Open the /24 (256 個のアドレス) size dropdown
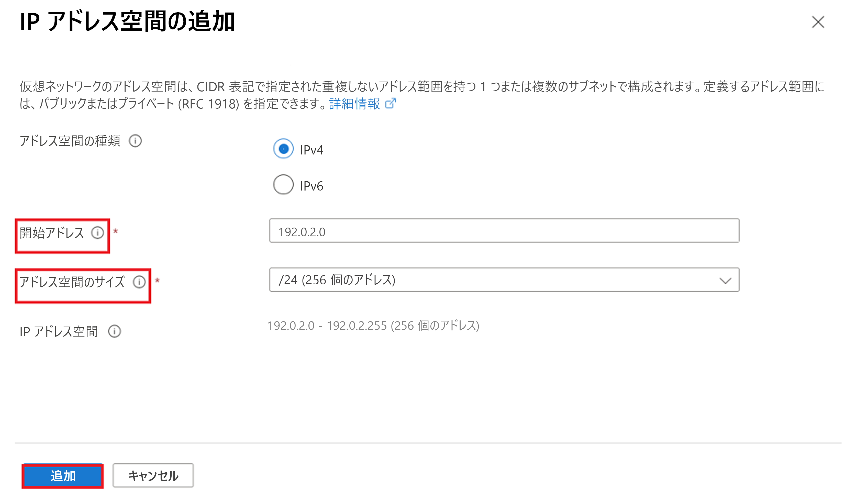 [504, 280]
